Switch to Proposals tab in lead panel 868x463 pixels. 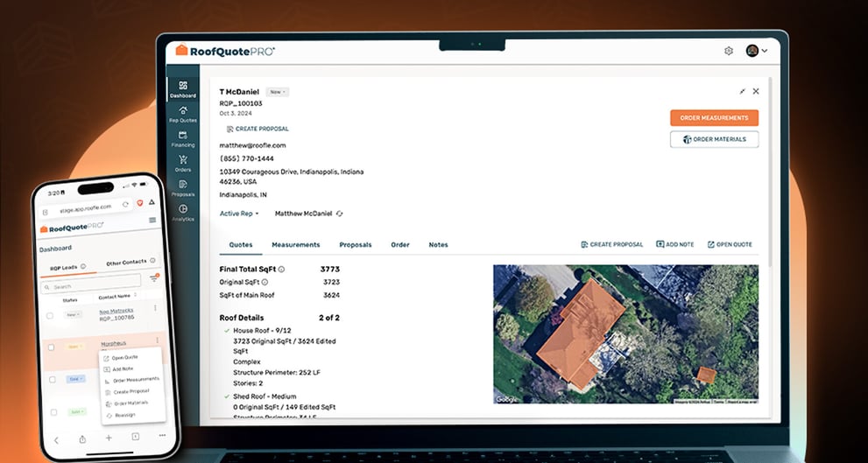point(356,244)
